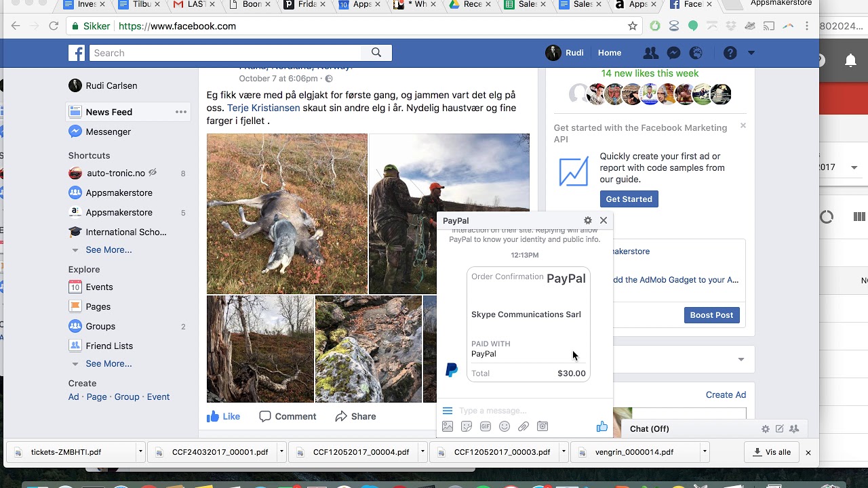Open dropdown arrow for tickets-ZMBHTI.pdf download
The image size is (868, 488).
pos(140,452)
